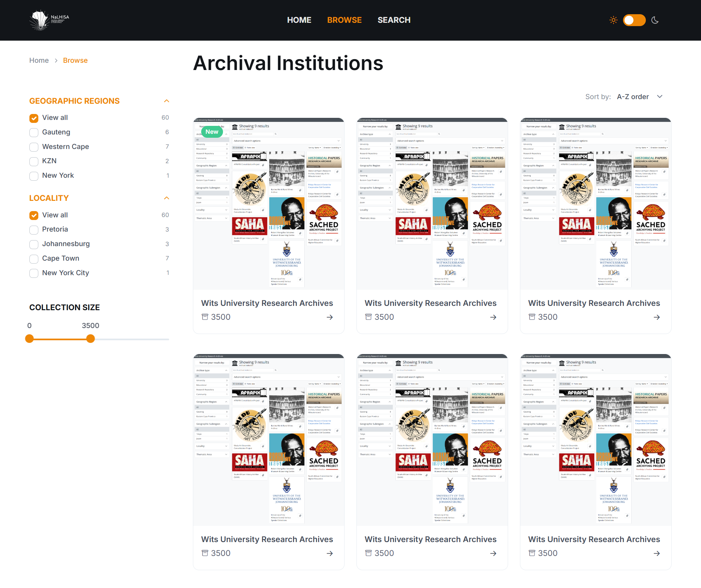
Task: Click the Archival Institutions page heading
Action: (288, 63)
